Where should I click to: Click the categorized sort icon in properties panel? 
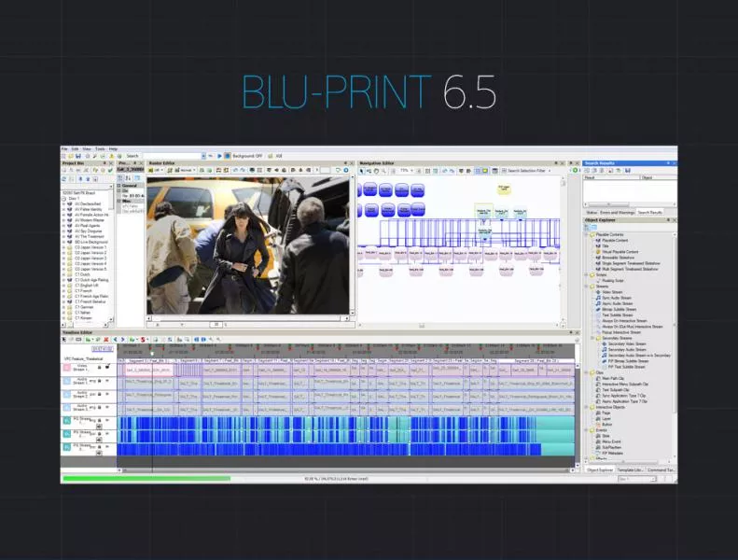coord(120,178)
